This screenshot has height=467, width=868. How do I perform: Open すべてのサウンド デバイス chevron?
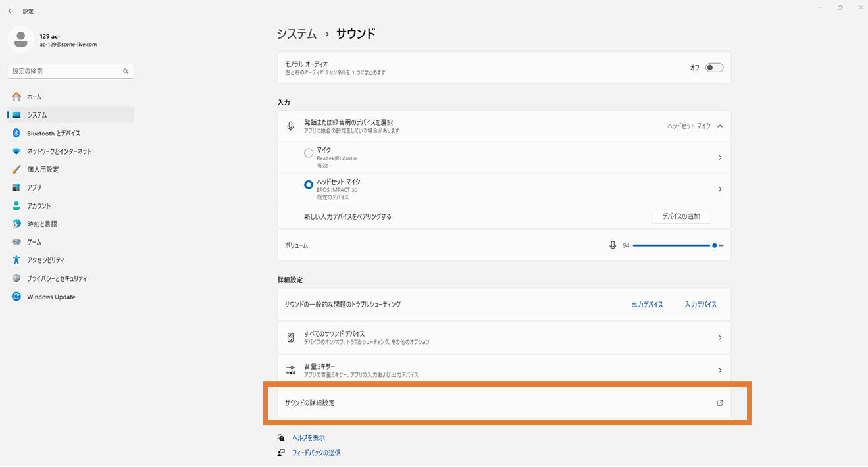720,337
